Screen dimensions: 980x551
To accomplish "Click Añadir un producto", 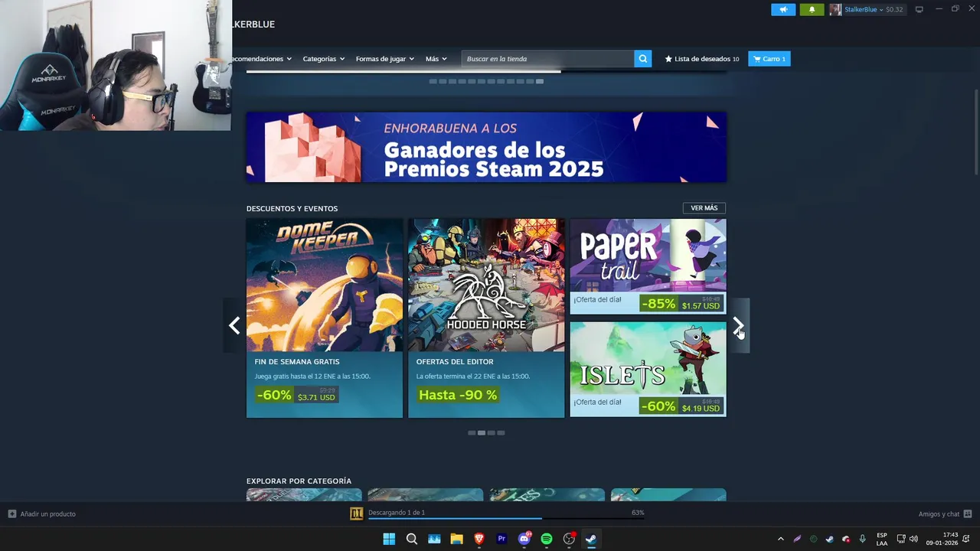I will [42, 514].
